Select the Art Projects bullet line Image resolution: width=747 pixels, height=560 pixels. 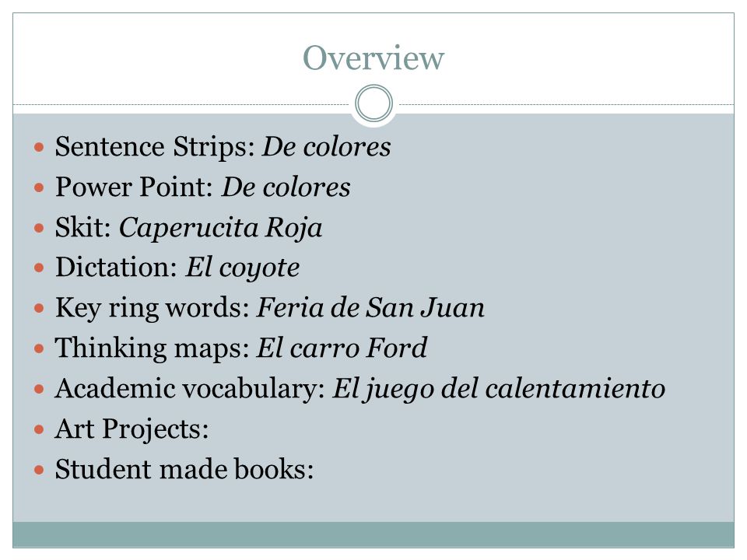132,429
